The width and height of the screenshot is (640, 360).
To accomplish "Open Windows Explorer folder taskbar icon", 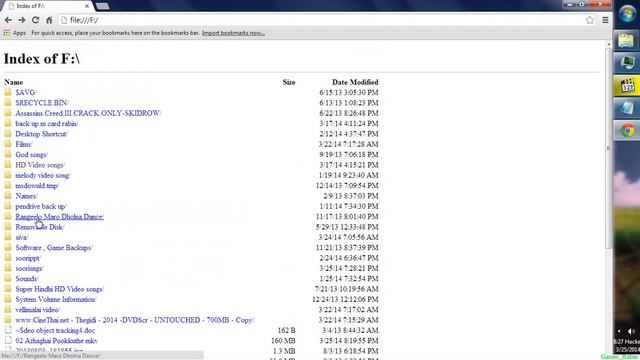I will pos(626,41).
